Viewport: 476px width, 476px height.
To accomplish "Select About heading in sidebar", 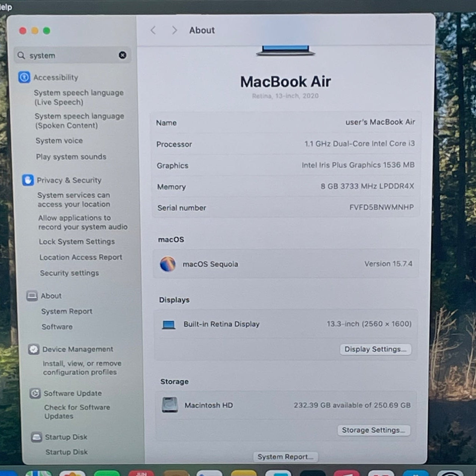I will pyautogui.click(x=51, y=296).
